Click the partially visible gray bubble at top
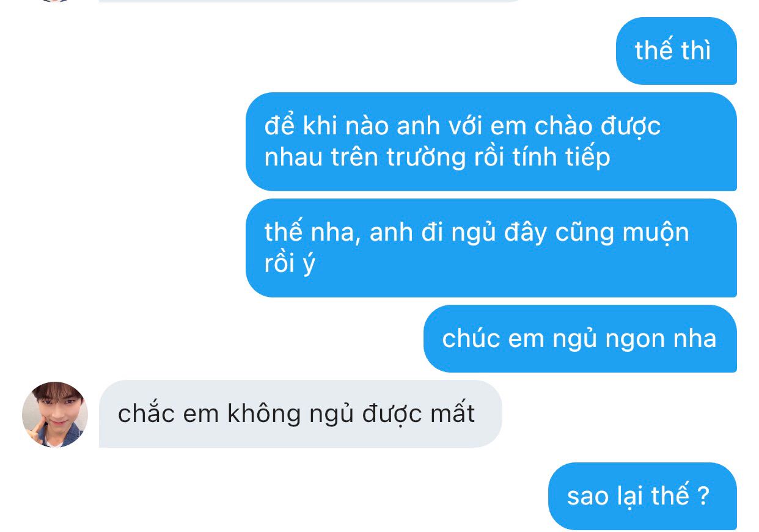 coord(312,1)
